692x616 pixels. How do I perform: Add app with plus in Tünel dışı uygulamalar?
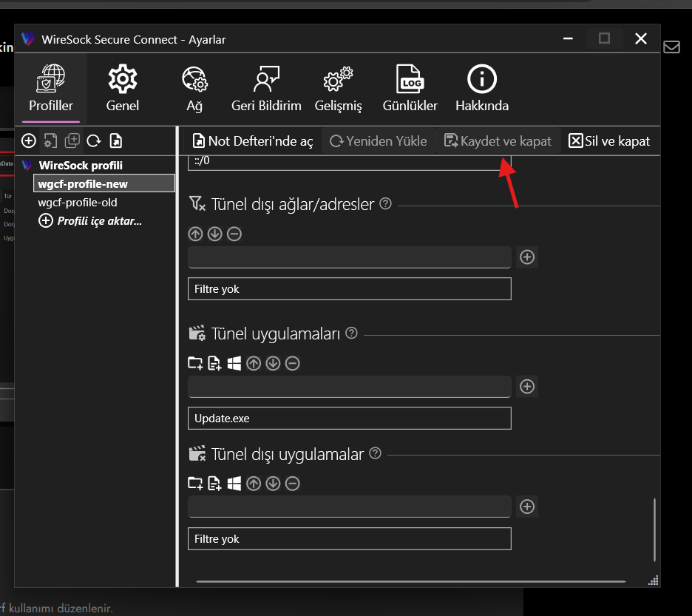(527, 507)
